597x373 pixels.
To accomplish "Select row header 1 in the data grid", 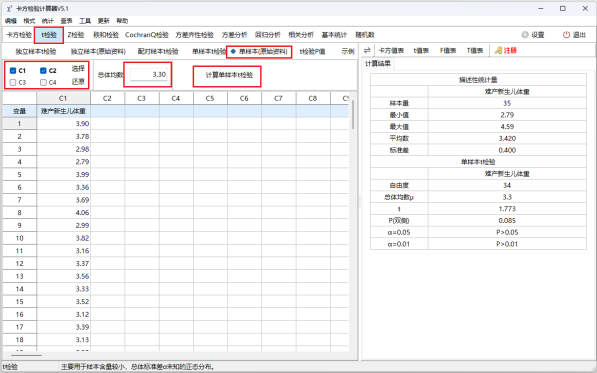I will 19,124.
